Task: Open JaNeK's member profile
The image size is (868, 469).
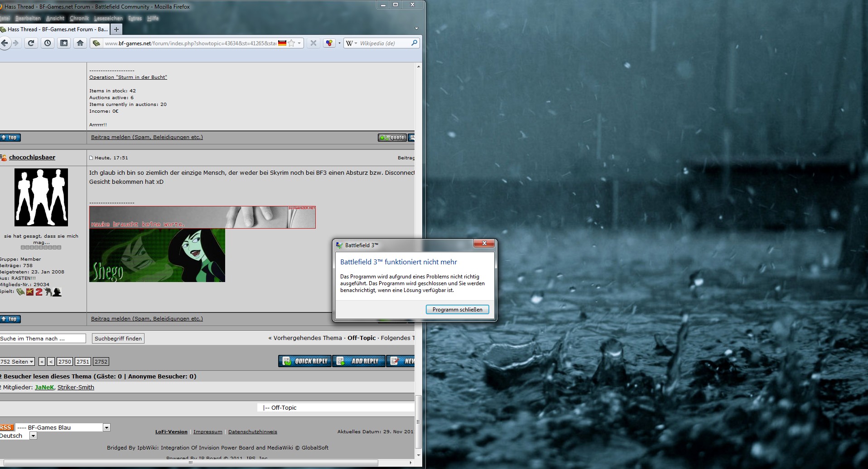Action: pos(44,388)
